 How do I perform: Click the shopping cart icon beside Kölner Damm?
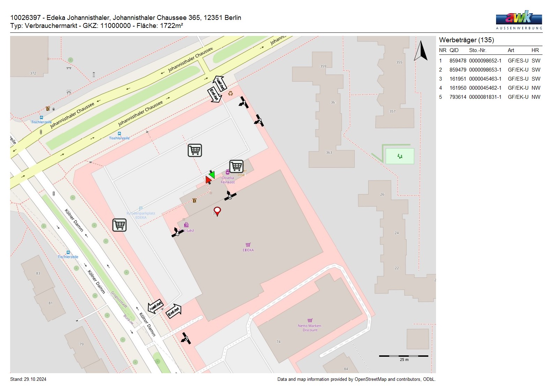[x=119, y=225]
